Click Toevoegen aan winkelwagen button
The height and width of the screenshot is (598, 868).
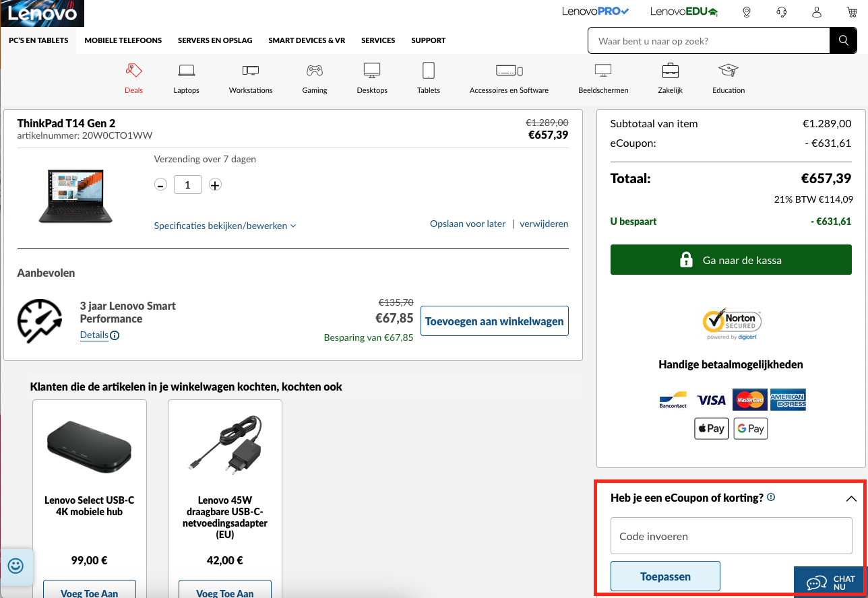tap(495, 321)
